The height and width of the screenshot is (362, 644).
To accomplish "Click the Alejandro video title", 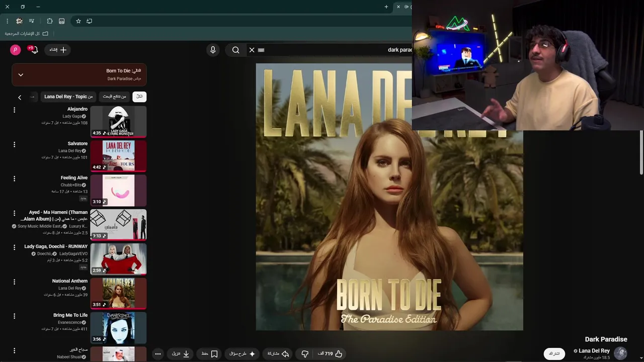I will click(x=77, y=109).
